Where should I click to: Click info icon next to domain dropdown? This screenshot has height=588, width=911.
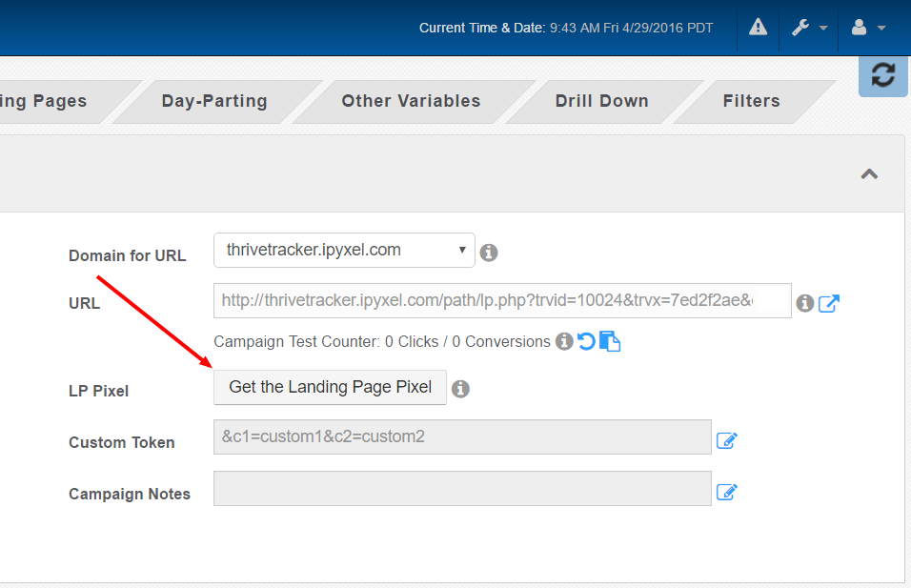489,253
